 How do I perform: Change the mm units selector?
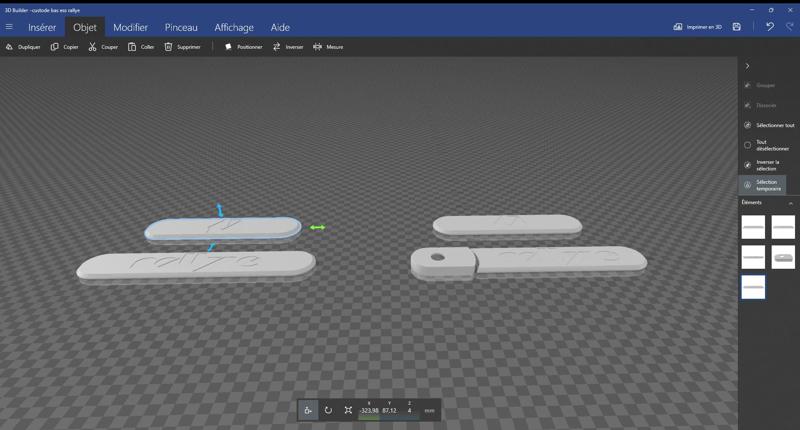click(430, 411)
